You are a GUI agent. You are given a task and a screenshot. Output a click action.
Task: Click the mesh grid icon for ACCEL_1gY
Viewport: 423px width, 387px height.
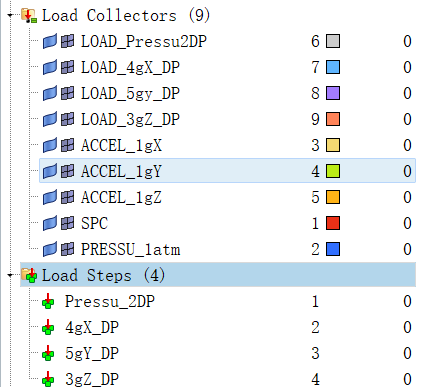point(68,171)
